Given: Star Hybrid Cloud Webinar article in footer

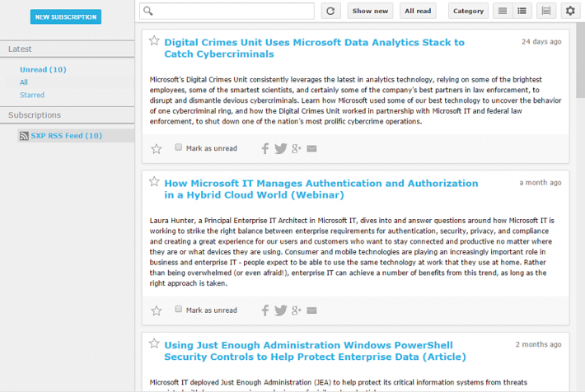Looking at the screenshot, I should click(x=157, y=310).
